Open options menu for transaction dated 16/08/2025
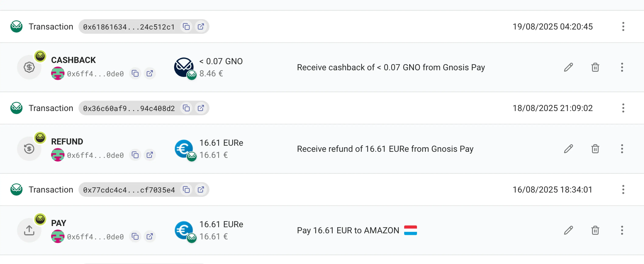 click(x=623, y=190)
